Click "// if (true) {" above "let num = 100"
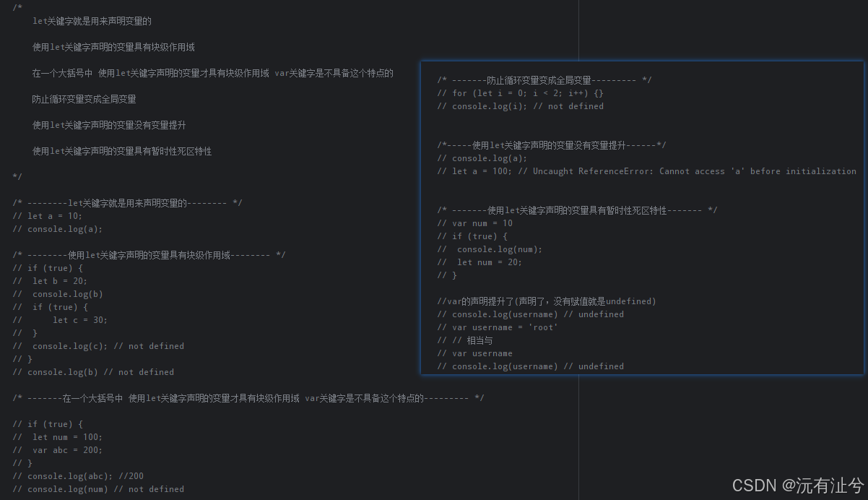The width and height of the screenshot is (868, 500). [x=48, y=424]
